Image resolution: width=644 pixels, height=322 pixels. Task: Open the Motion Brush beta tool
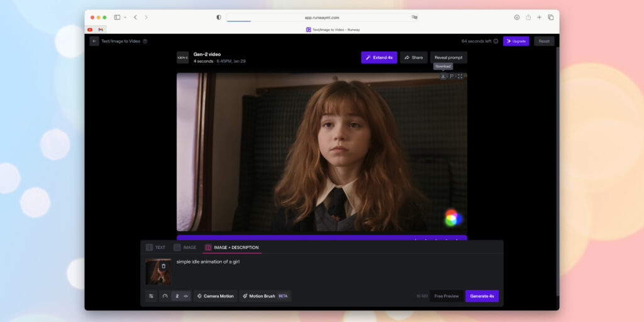pyautogui.click(x=265, y=296)
